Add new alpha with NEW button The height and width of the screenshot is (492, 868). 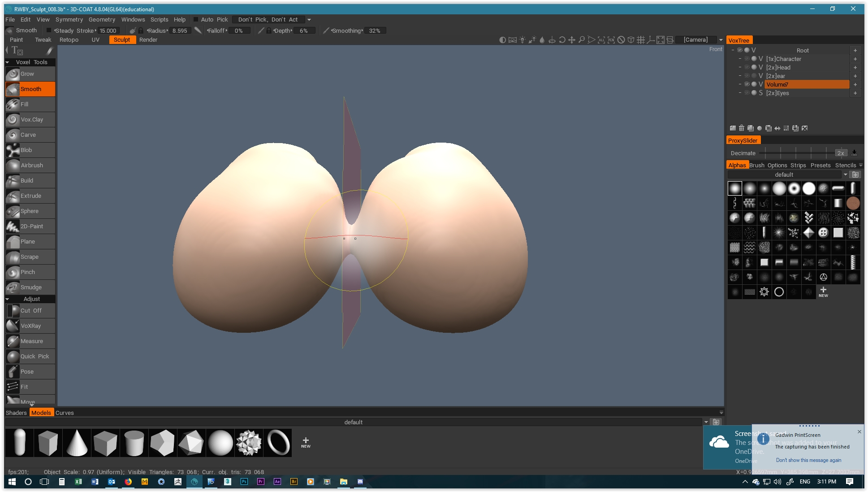click(x=823, y=292)
